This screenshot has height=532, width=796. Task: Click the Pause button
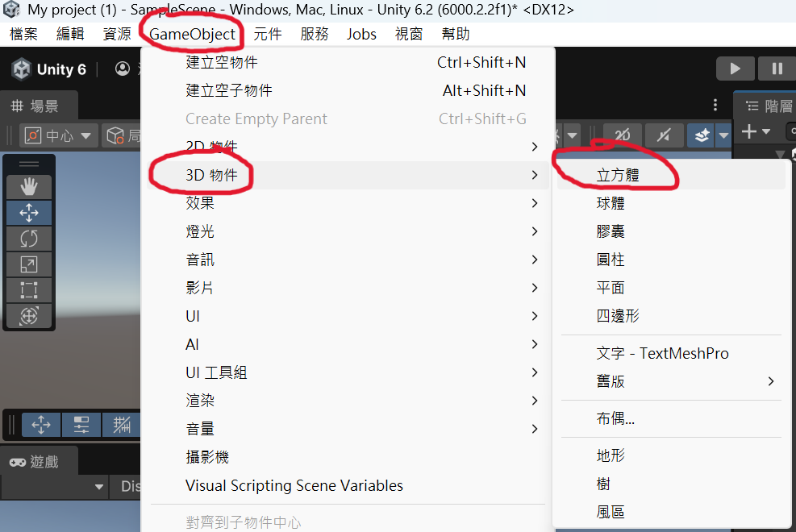coord(777,69)
